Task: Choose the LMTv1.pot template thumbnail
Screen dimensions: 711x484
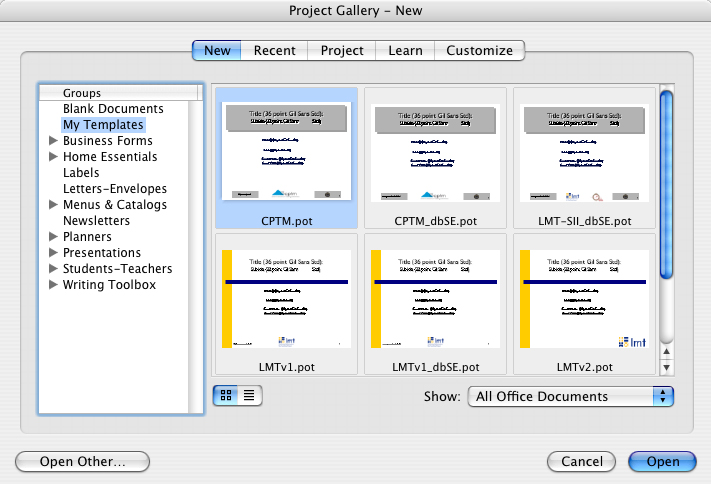Action: coord(285,297)
